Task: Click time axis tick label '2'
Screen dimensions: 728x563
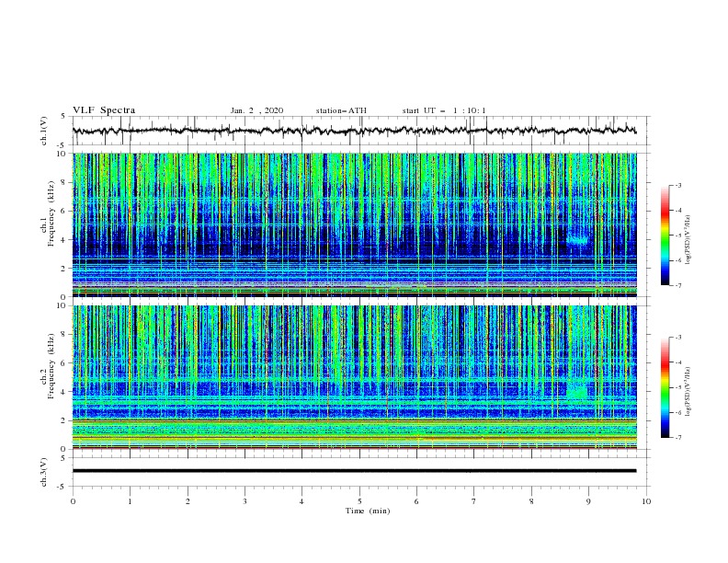Action: pyautogui.click(x=188, y=501)
